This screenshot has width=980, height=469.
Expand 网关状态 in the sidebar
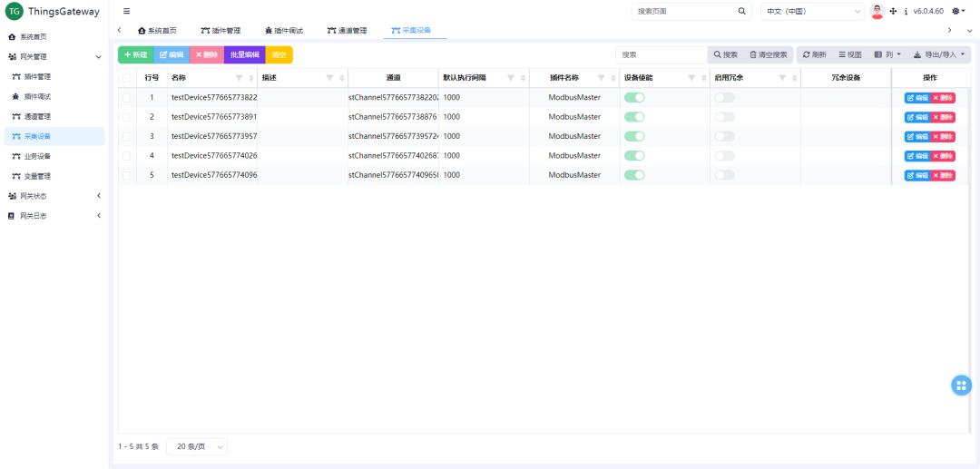click(x=54, y=196)
